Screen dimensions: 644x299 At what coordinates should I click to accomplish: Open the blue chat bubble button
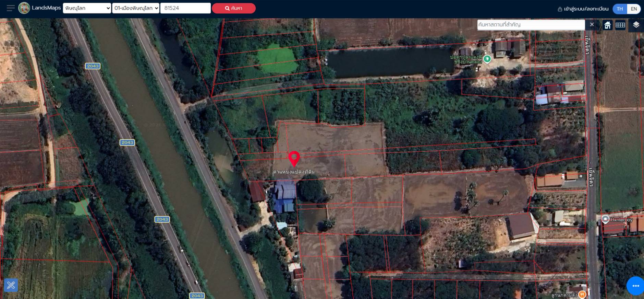click(635, 286)
